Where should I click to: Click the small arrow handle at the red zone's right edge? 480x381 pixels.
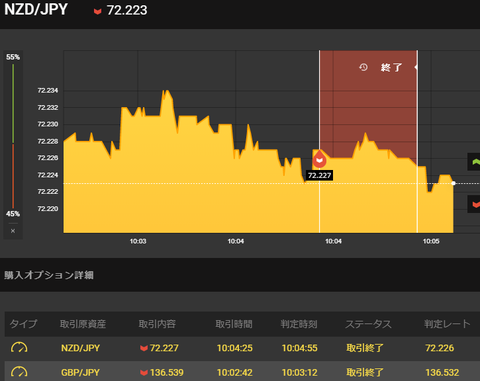416,67
